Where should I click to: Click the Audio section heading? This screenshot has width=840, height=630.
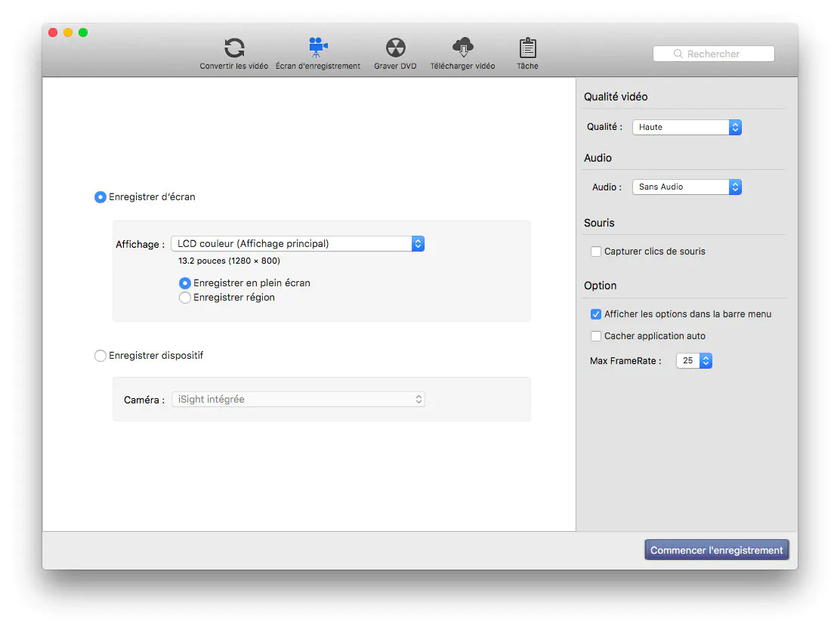(598, 158)
